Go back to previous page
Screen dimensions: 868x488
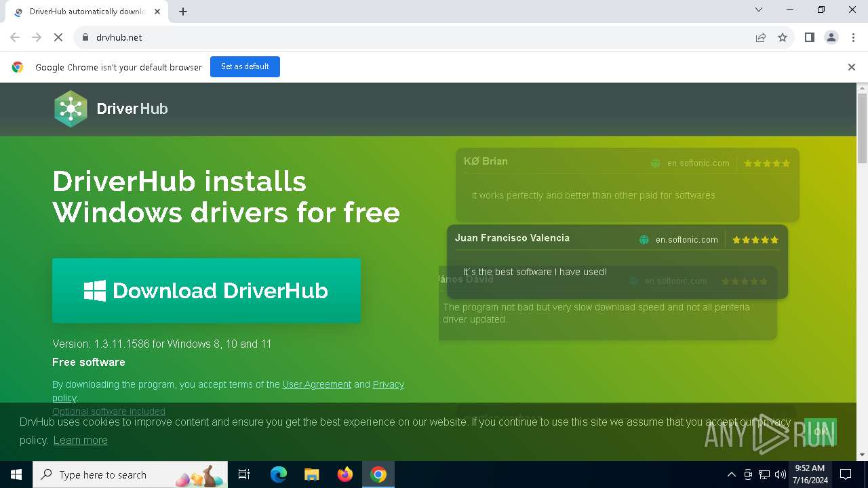(x=15, y=37)
